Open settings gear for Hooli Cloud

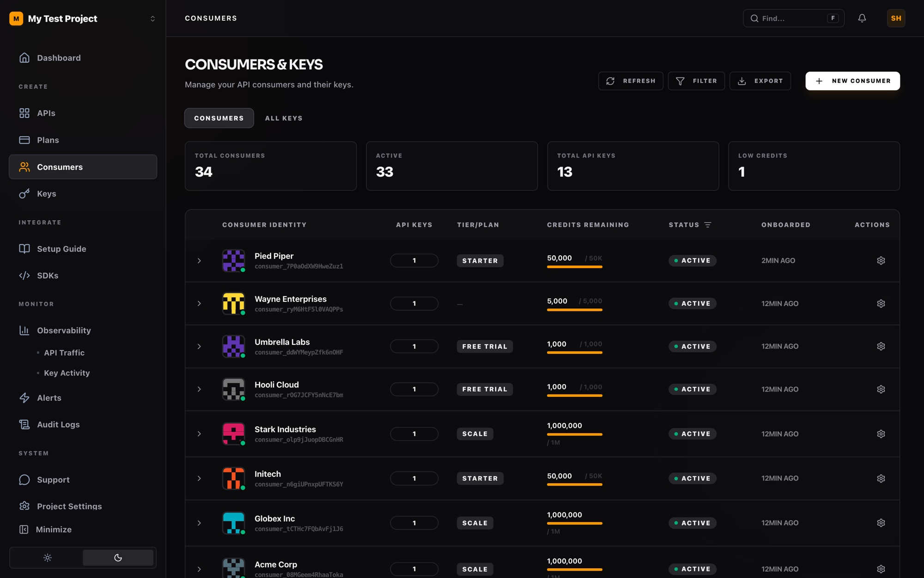coord(881,389)
